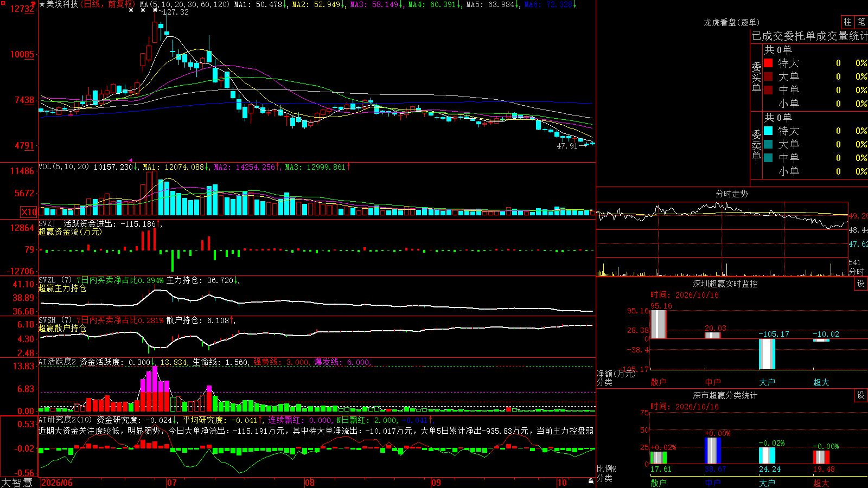Click the 09 month marker on time axis
868x488 pixels.
436,483
